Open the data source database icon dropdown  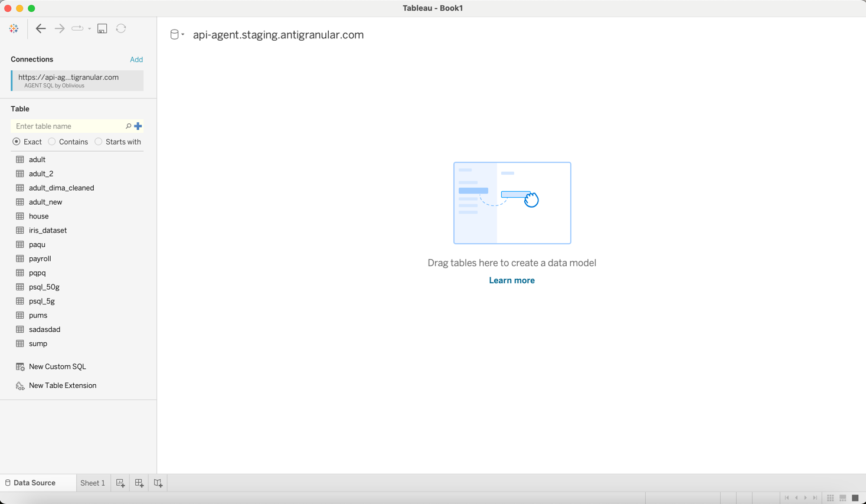(x=177, y=35)
